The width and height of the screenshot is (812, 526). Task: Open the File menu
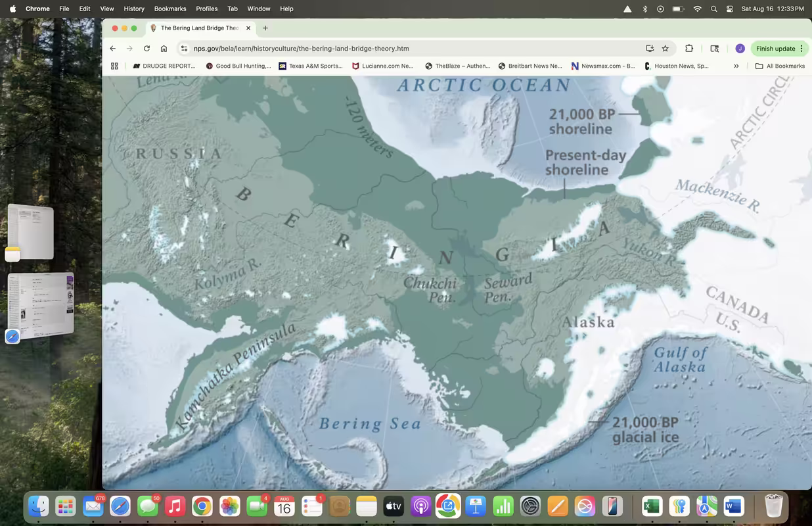click(x=64, y=9)
